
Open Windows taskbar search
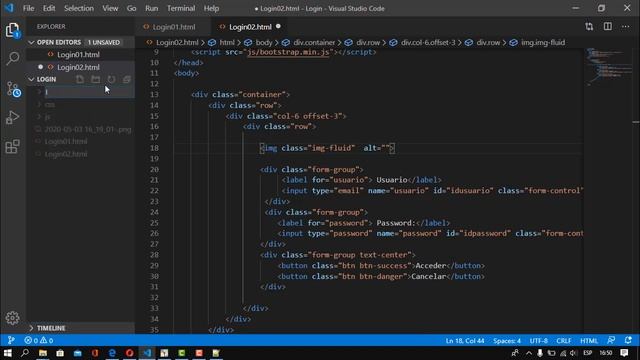pyautogui.click(x=25, y=353)
